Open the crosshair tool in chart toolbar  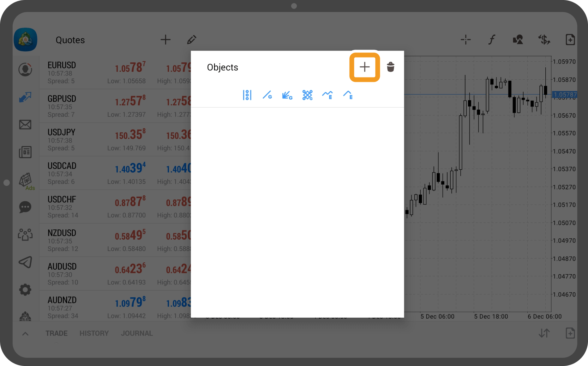point(465,40)
